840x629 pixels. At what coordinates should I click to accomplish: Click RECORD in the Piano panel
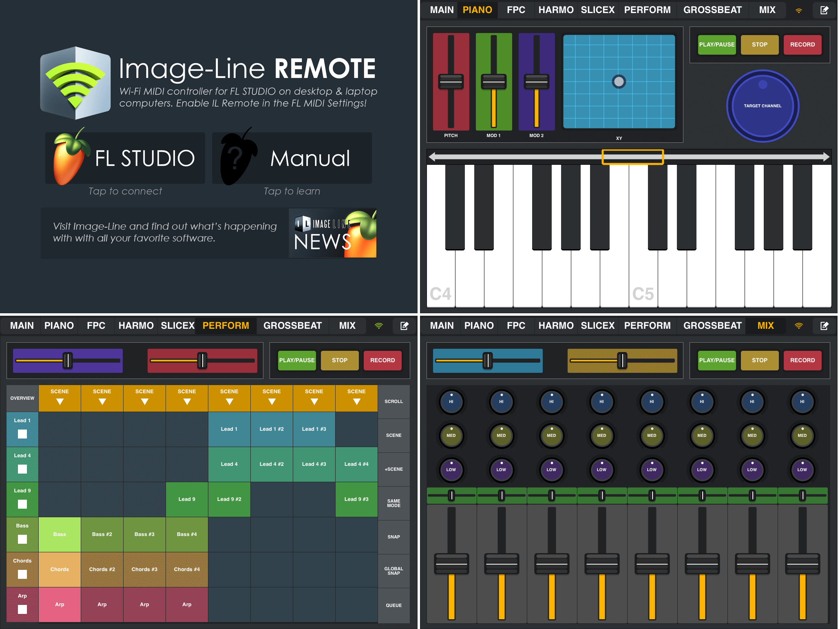(x=802, y=45)
